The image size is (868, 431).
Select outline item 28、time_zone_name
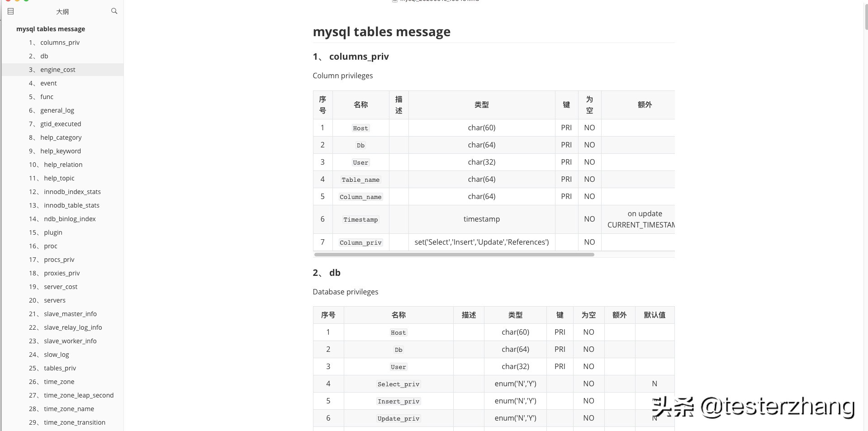click(x=62, y=409)
